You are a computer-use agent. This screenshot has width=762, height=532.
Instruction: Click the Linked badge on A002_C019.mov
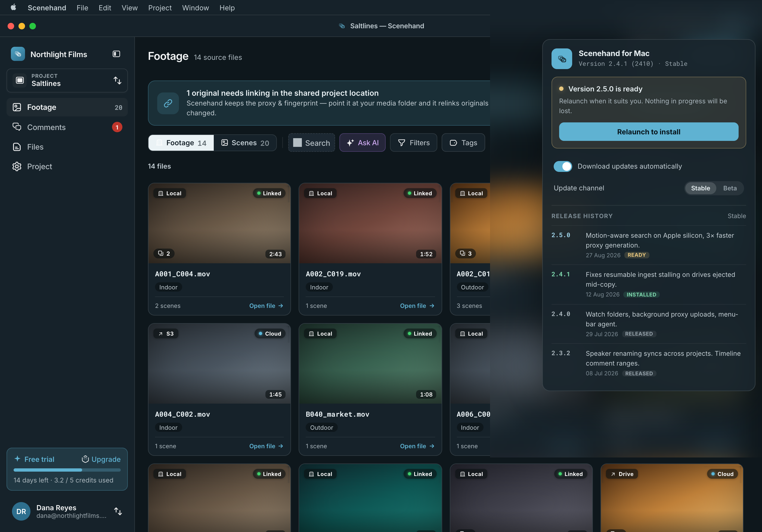pos(420,193)
